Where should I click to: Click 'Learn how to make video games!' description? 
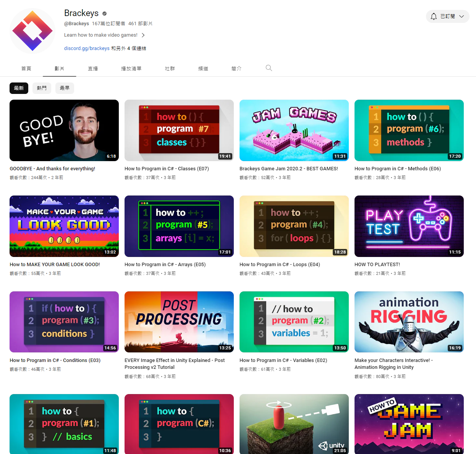101,35
